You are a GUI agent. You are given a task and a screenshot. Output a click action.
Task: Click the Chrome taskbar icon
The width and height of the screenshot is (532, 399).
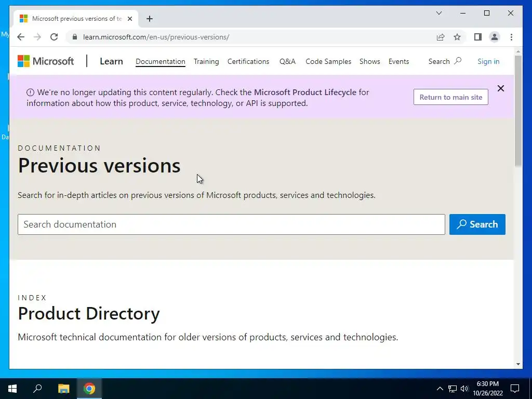pyautogui.click(x=89, y=389)
